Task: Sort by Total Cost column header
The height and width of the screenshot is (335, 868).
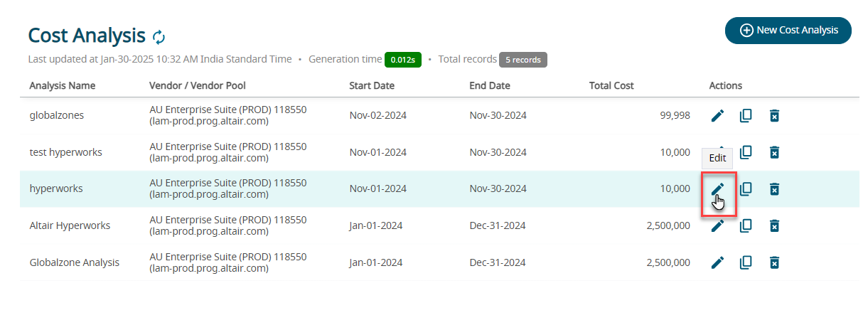Action: click(x=611, y=86)
